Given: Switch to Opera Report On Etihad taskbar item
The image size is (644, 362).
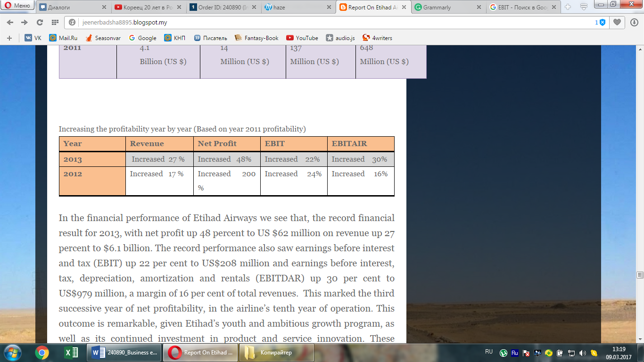Looking at the screenshot, I should (200, 353).
